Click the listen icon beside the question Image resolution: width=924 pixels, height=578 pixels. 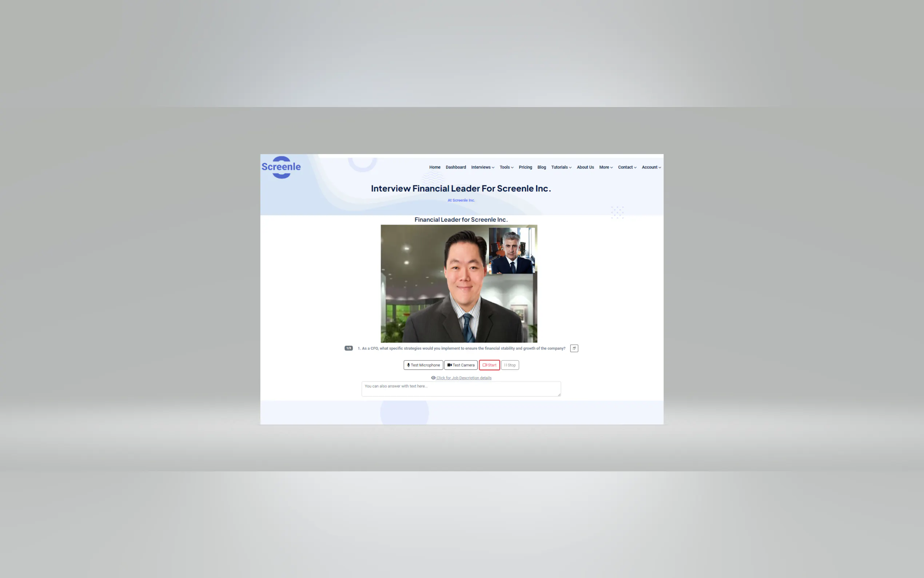point(574,348)
